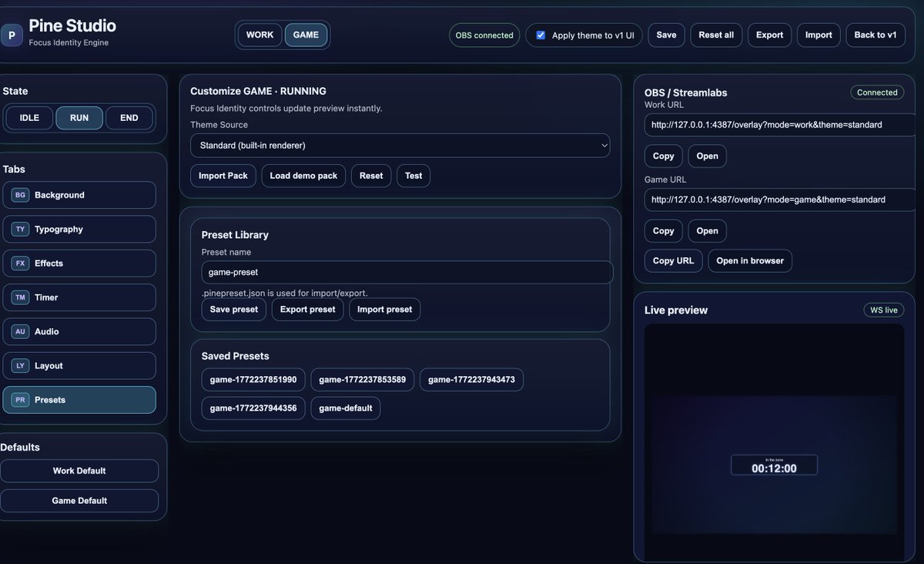Click the Test button
The image size is (924, 564).
pos(413,176)
